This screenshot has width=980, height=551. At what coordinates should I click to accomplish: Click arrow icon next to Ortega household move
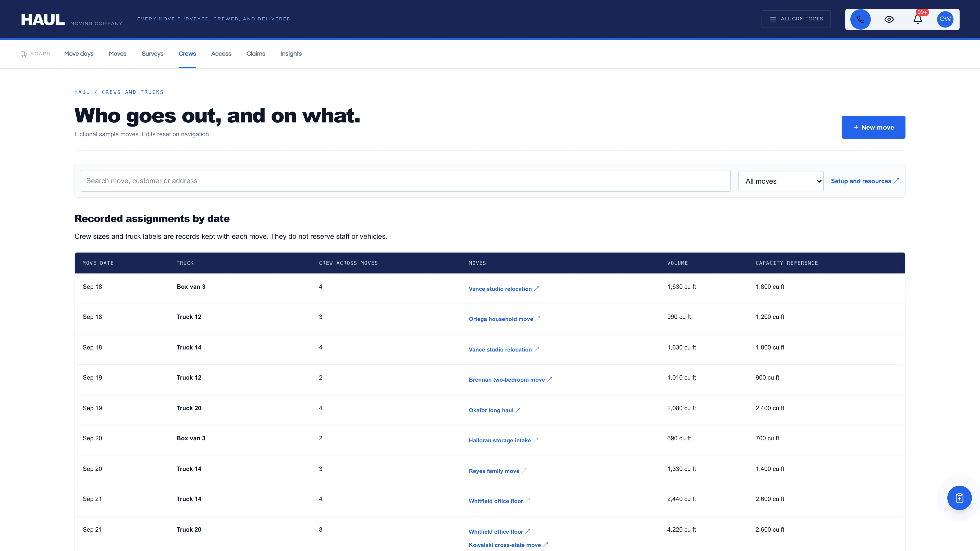click(x=537, y=319)
